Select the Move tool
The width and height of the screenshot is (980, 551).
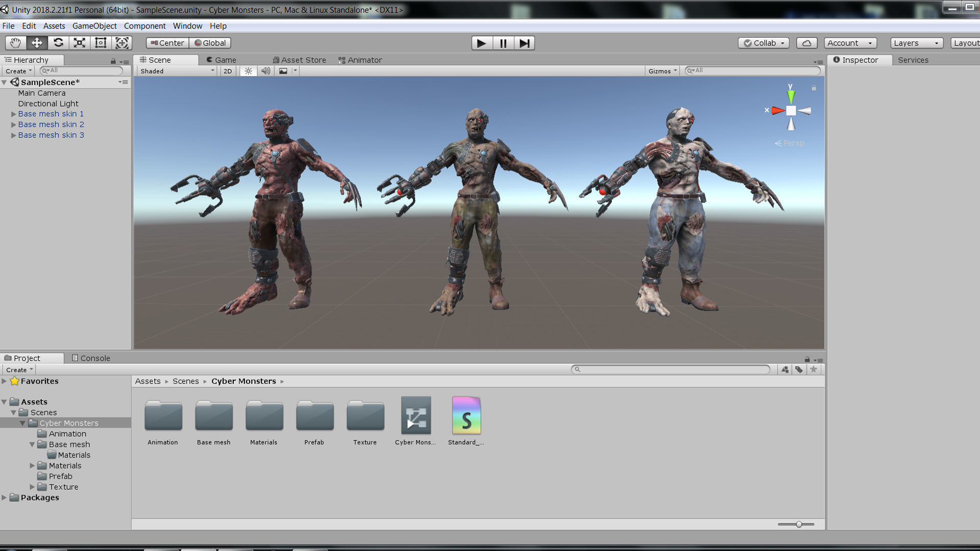[37, 43]
